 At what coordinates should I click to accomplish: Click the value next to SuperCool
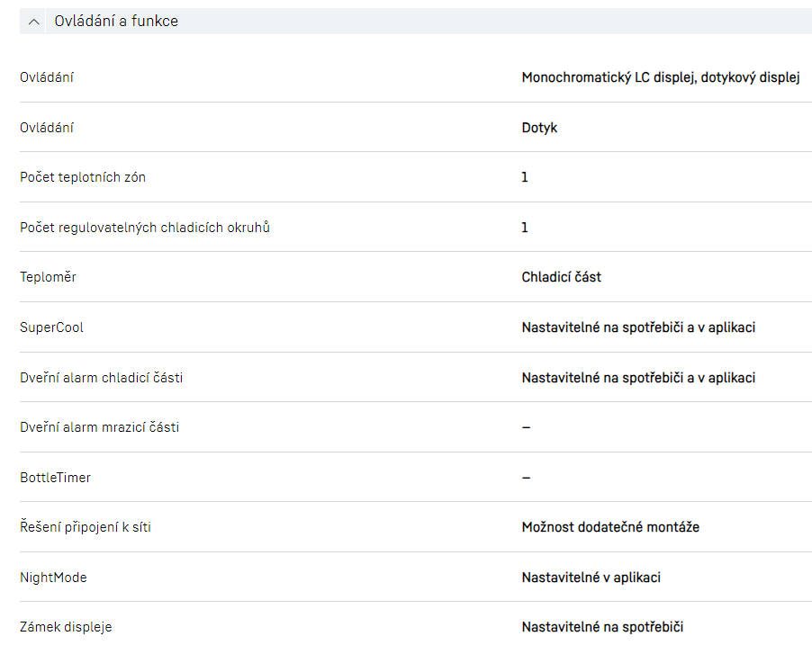[x=638, y=327]
